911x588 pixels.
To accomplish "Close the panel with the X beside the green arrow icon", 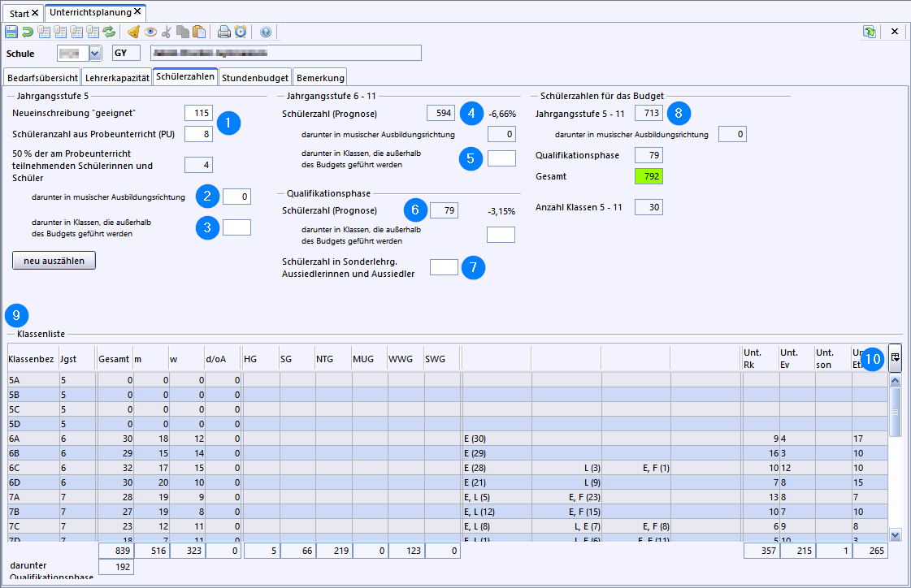I will (895, 32).
